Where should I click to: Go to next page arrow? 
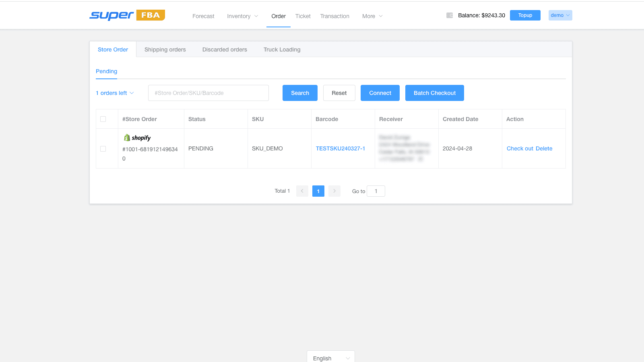(334, 191)
